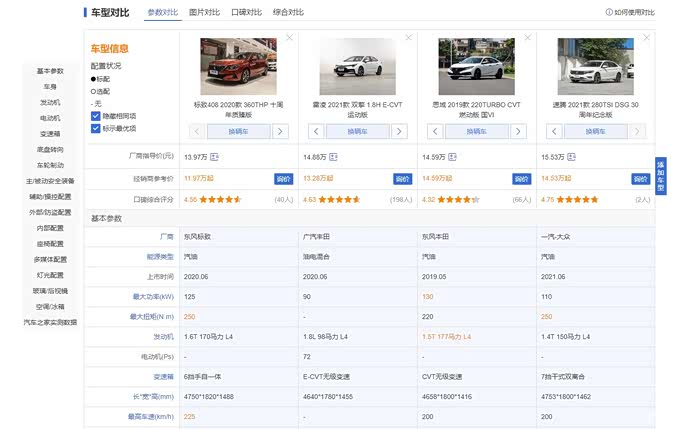Click the 能源类型 parameter link
The height and width of the screenshot is (429, 700).
[x=160, y=257]
